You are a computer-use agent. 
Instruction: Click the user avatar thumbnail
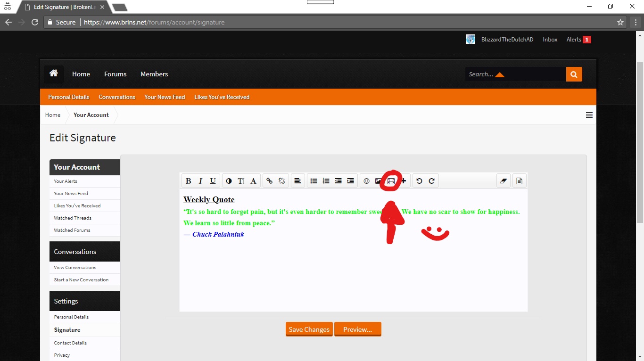(x=471, y=39)
